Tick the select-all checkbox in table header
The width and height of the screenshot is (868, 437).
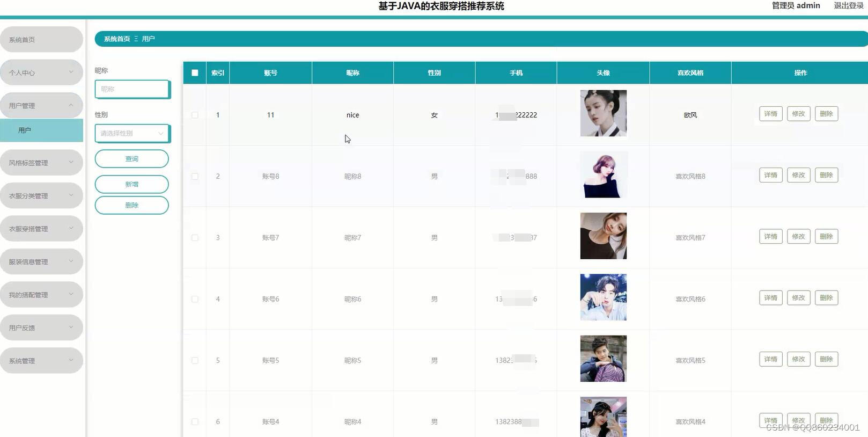point(195,73)
